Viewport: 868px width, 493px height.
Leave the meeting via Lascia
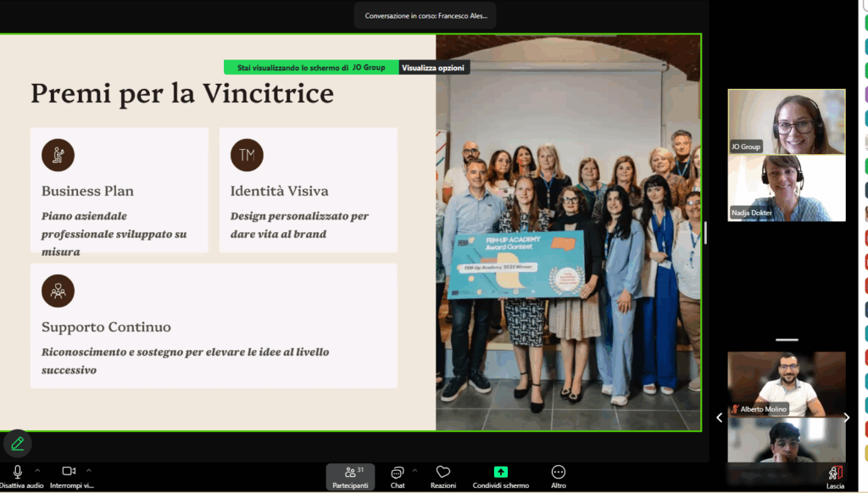[835, 476]
